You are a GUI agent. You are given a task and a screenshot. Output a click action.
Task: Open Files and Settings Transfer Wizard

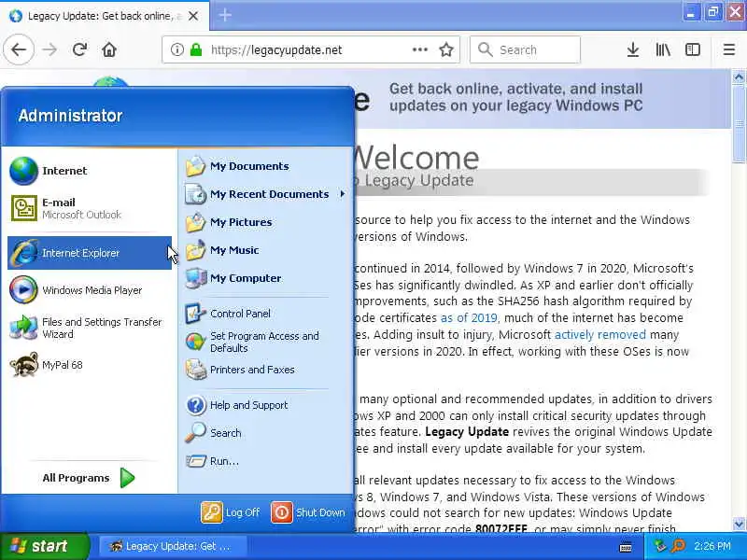[x=89, y=328]
